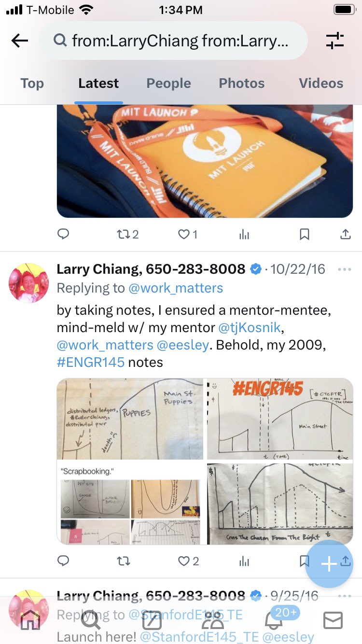Open more options on 10/22/16 tweet
This screenshot has width=362, height=644.
[x=345, y=269]
